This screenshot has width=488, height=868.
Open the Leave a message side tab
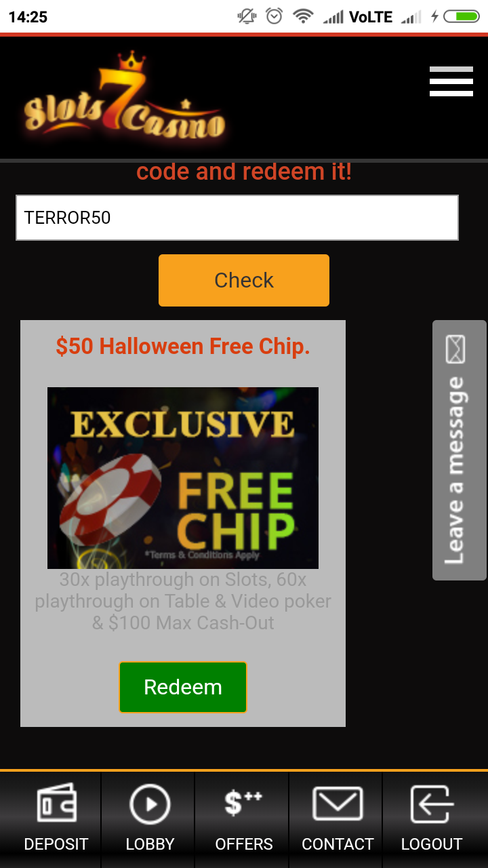point(460,450)
